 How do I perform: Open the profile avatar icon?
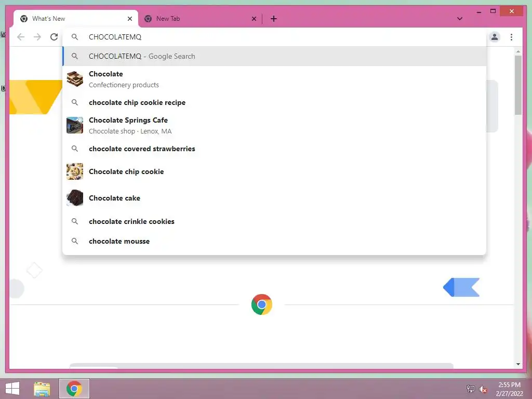tap(495, 37)
